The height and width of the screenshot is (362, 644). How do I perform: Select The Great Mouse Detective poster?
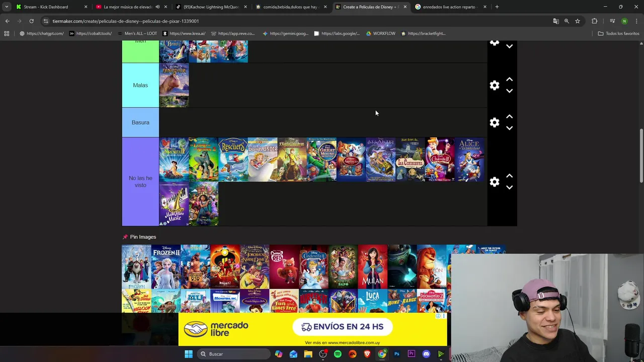(321, 159)
